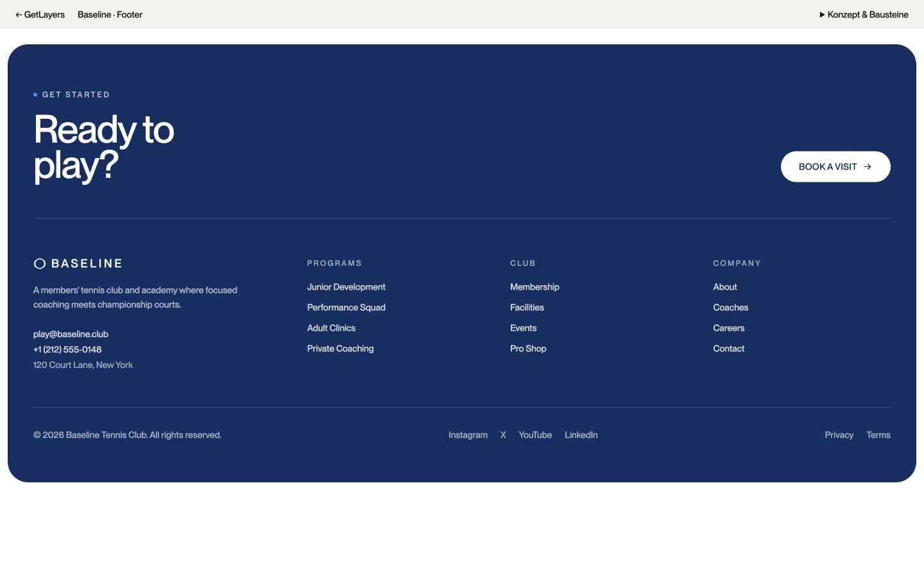Click the arrow icon in Book a Visit
This screenshot has height=578, width=924.
pyautogui.click(x=868, y=167)
